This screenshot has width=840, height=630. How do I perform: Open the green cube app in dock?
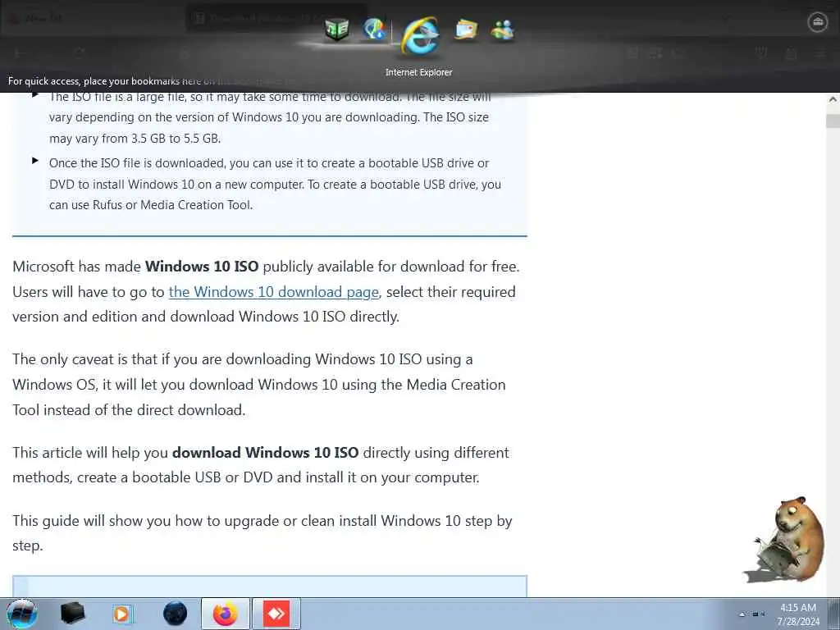point(337,29)
